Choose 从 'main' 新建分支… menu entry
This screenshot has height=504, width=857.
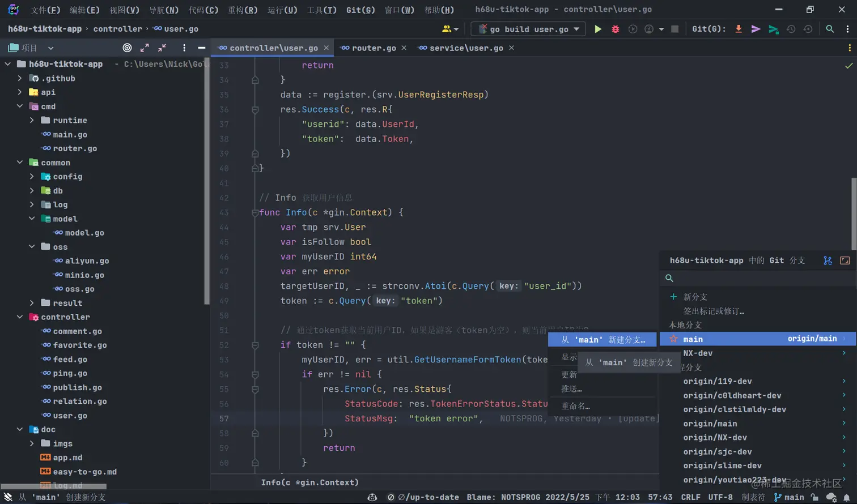click(603, 340)
